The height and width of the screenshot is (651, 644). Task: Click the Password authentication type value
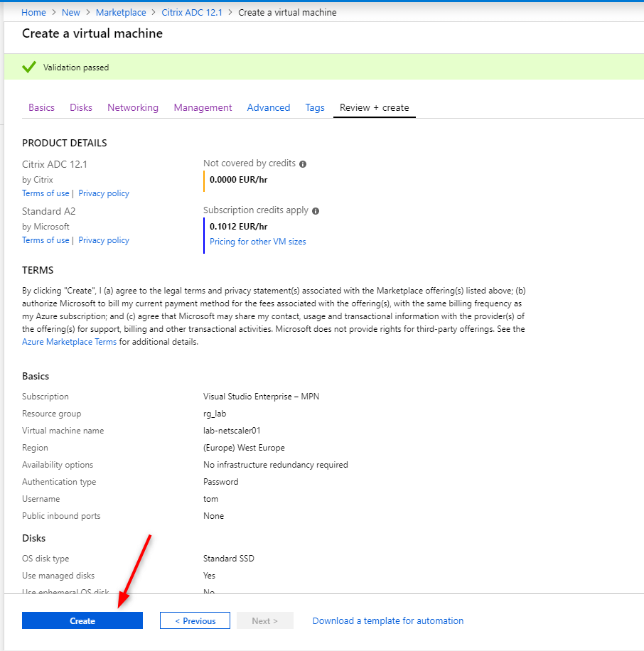[221, 482]
